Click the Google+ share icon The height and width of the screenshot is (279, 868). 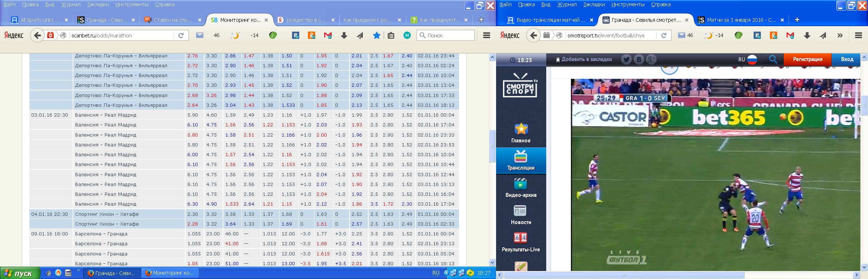click(651, 59)
